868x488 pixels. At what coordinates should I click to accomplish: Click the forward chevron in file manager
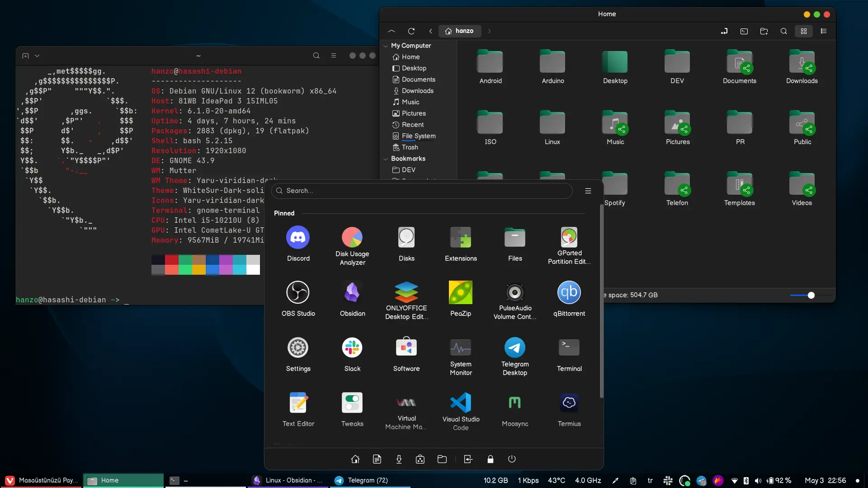489,31
